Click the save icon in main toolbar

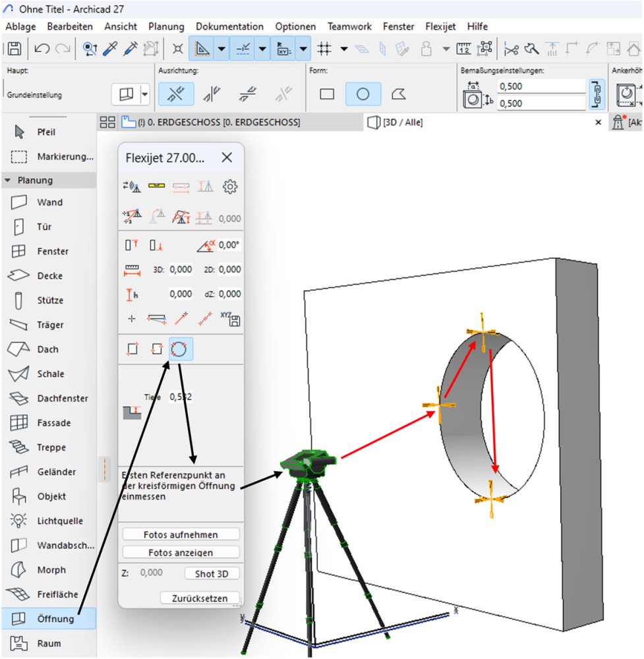click(15, 49)
